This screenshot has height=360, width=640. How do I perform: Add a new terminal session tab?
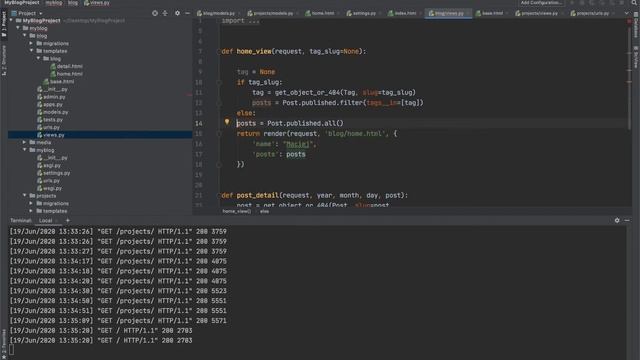[x=68, y=220]
